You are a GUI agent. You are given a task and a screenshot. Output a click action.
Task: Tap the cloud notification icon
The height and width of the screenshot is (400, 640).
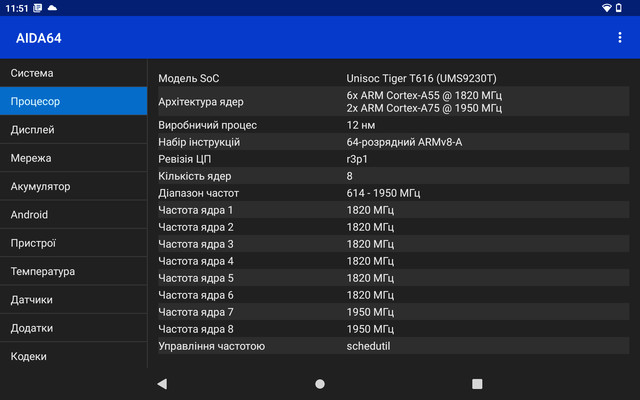pos(52,8)
